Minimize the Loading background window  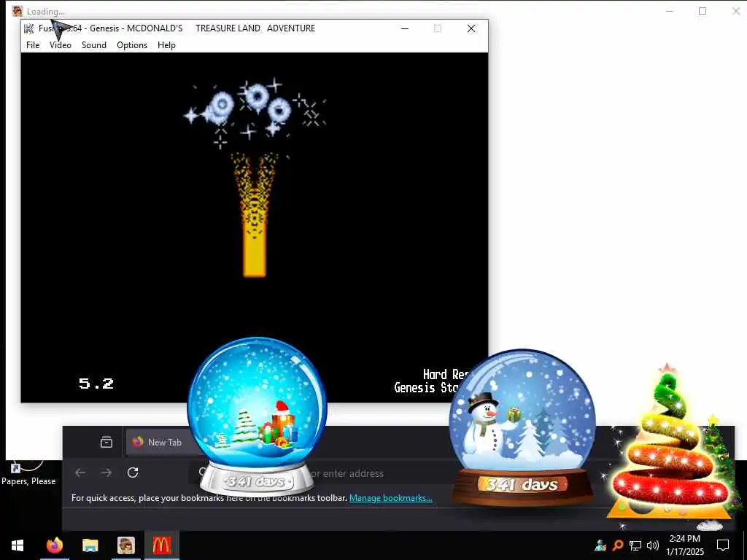[670, 11]
